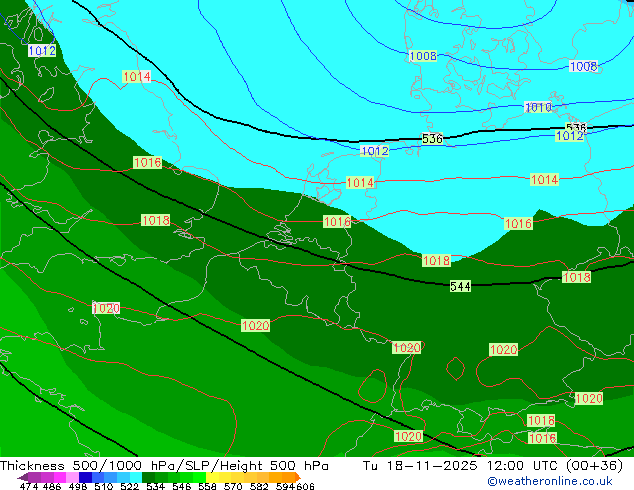Image resolution: width=634 pixels, height=490 pixels.
Task: Select the red 1018 label directly above the red 1016
Action: (541, 420)
